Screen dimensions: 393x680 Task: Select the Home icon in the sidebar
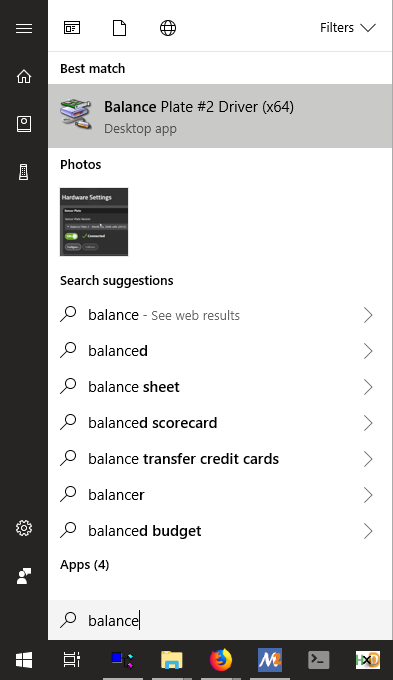(24, 76)
